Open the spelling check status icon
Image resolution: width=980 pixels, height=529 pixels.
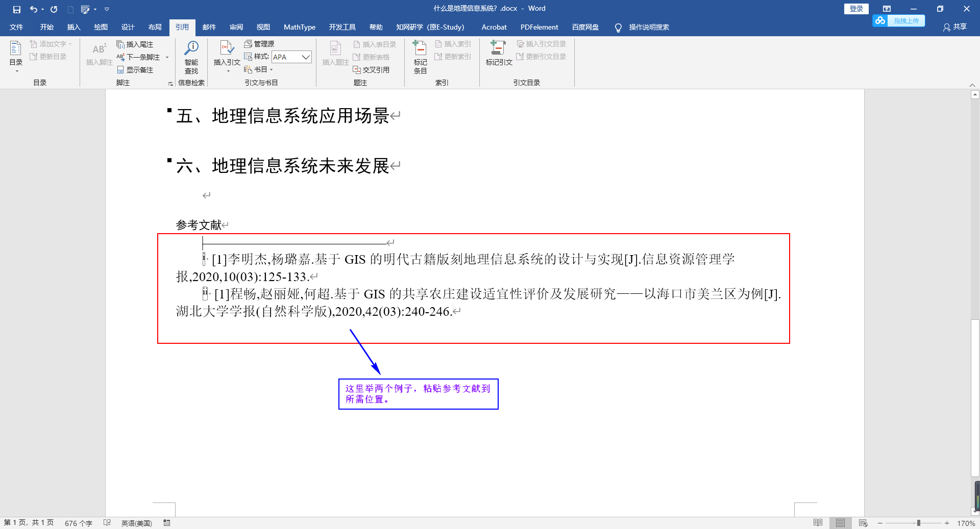tap(107, 523)
